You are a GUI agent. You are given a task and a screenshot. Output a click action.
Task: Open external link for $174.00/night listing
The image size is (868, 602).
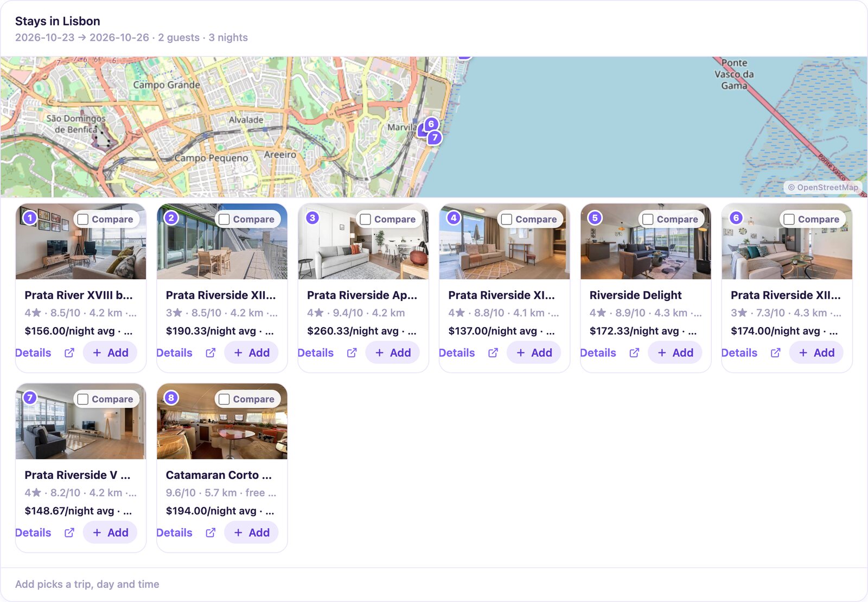[x=775, y=353]
